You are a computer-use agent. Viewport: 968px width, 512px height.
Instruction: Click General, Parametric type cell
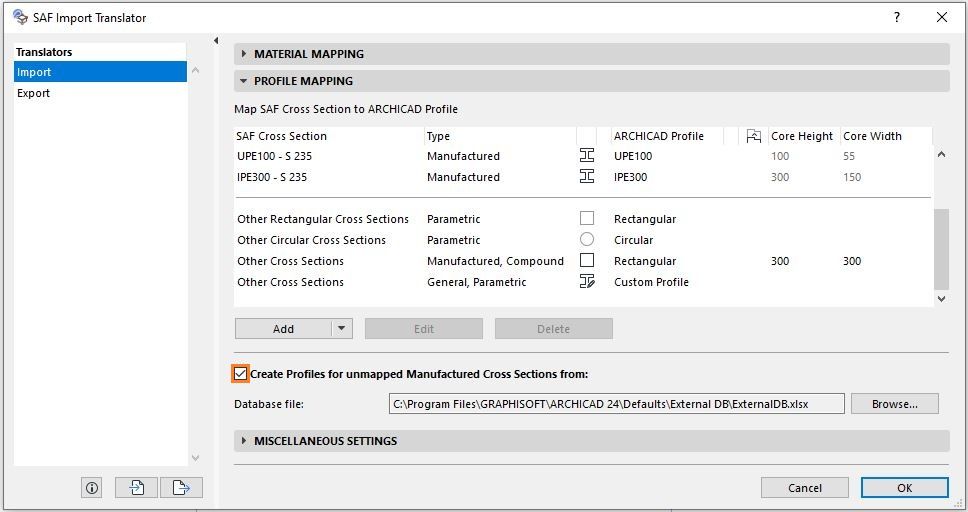477,282
